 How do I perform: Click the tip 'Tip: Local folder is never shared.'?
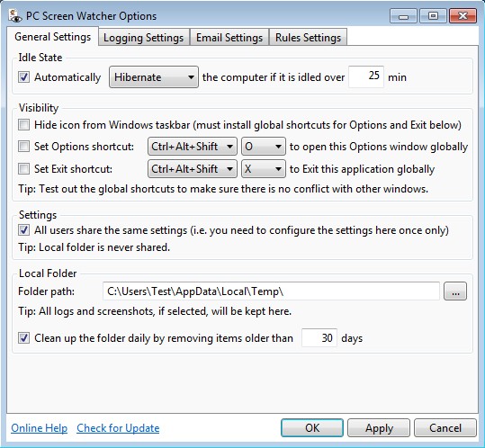(x=94, y=247)
